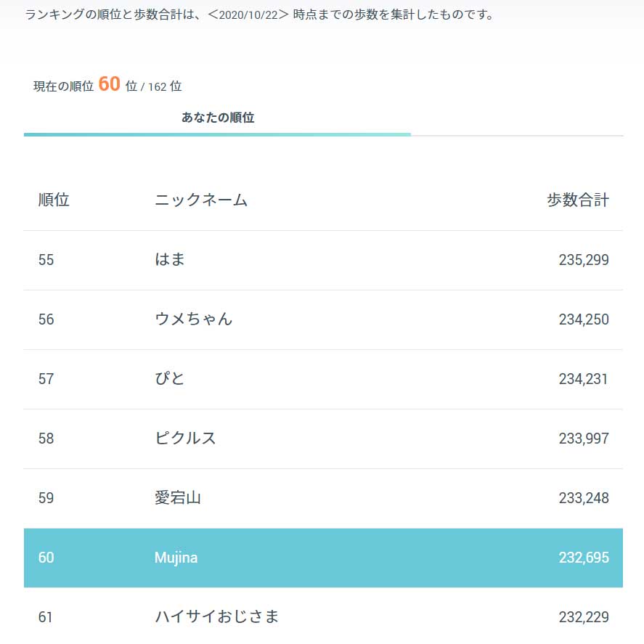Click the orange current rank 60
Screen dimensions: 644x644
click(109, 84)
